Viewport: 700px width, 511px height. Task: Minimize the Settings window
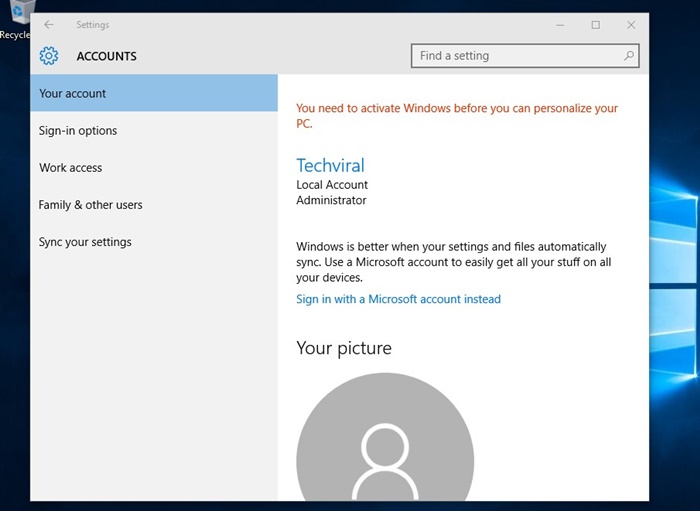point(560,25)
